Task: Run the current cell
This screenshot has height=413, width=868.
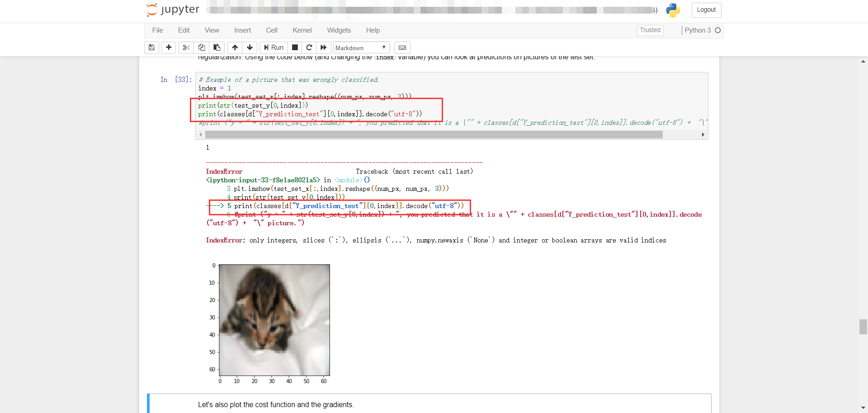Action: tap(274, 47)
